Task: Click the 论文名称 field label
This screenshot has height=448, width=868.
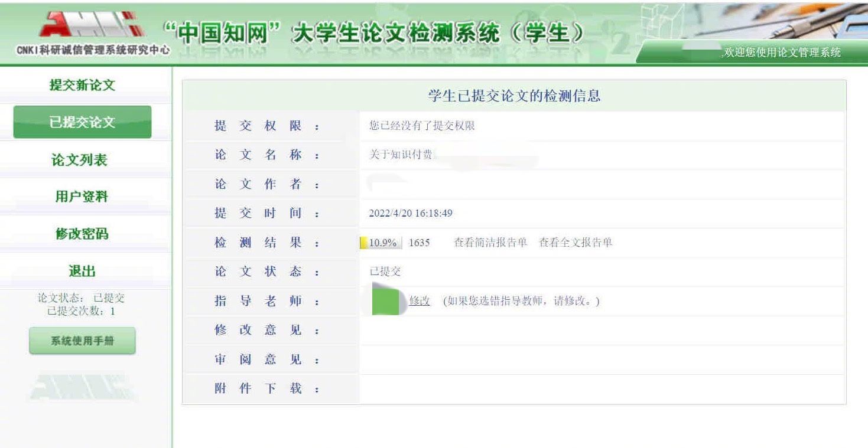Action: click(266, 155)
